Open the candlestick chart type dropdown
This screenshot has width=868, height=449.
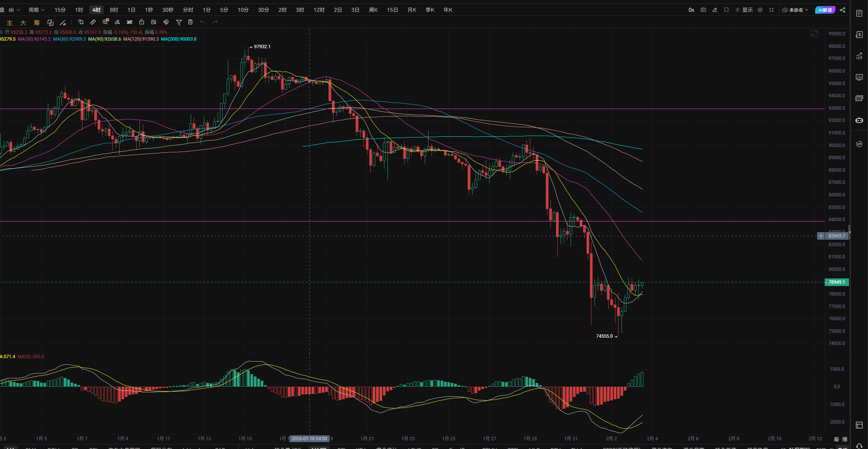[14, 10]
